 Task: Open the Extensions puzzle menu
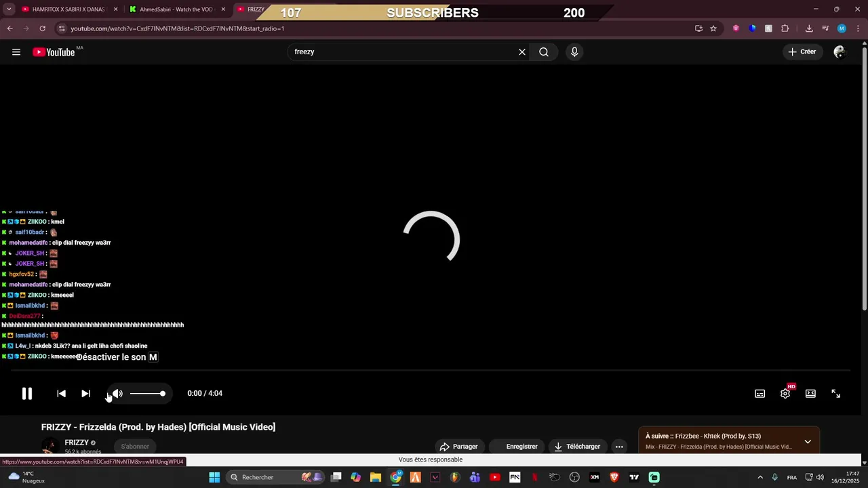pos(785,28)
